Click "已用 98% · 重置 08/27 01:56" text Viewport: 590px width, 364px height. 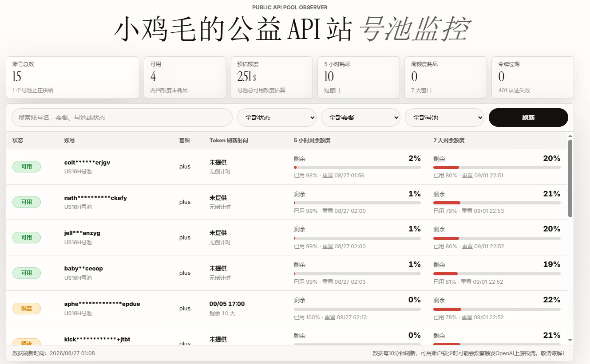pyautogui.click(x=329, y=176)
